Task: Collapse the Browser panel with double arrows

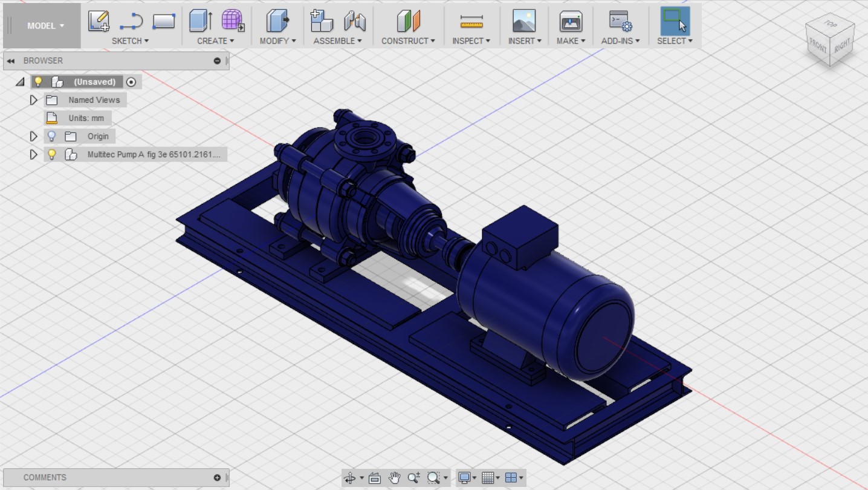Action: pos(10,60)
